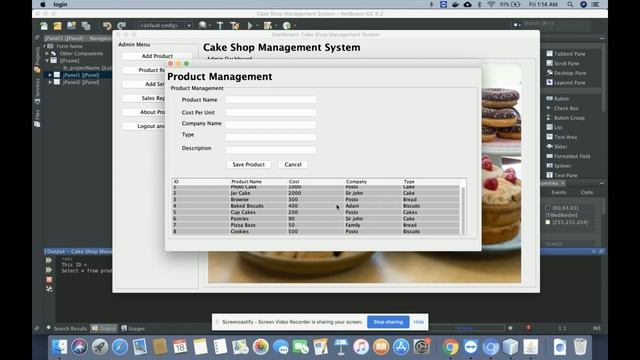
Task: Click the Company Name input field
Action: 271,124
